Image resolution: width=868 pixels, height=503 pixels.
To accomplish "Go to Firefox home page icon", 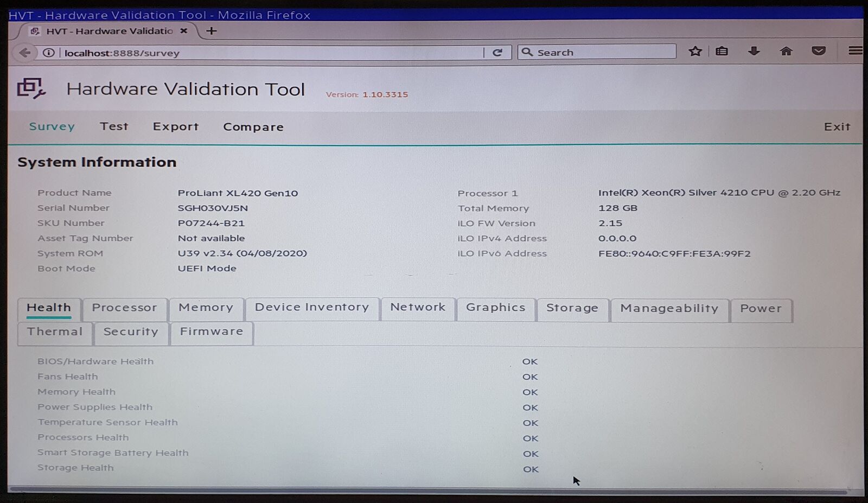I will pyautogui.click(x=786, y=51).
